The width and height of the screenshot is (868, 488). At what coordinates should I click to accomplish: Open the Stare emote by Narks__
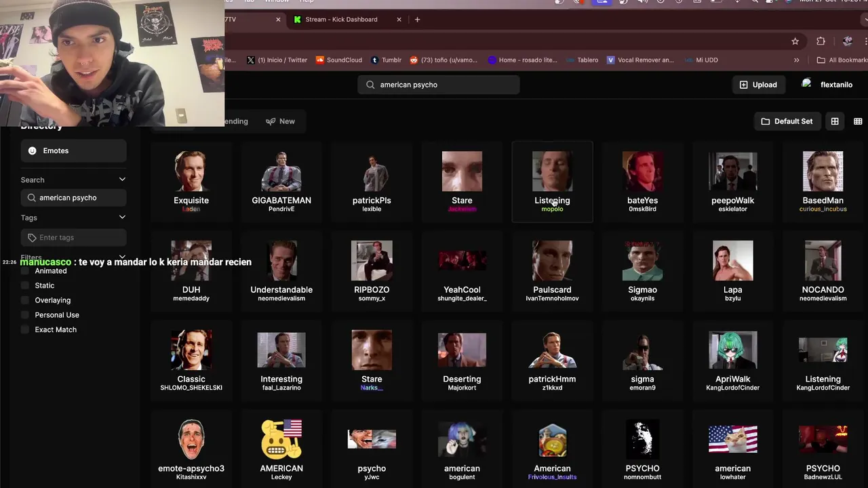tap(372, 361)
